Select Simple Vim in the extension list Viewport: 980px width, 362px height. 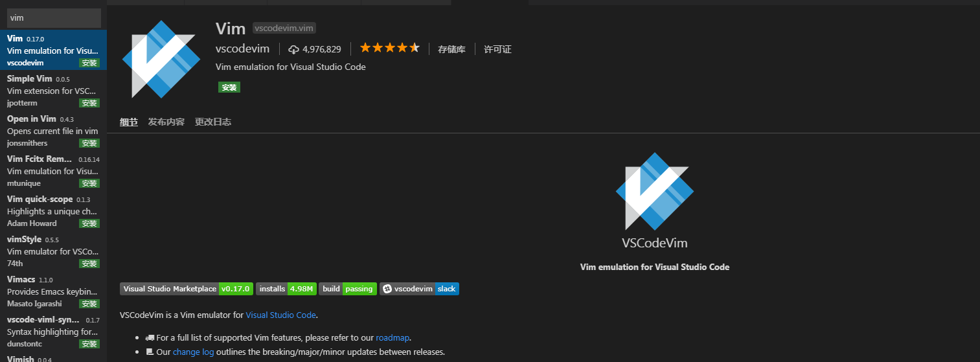tap(53, 90)
